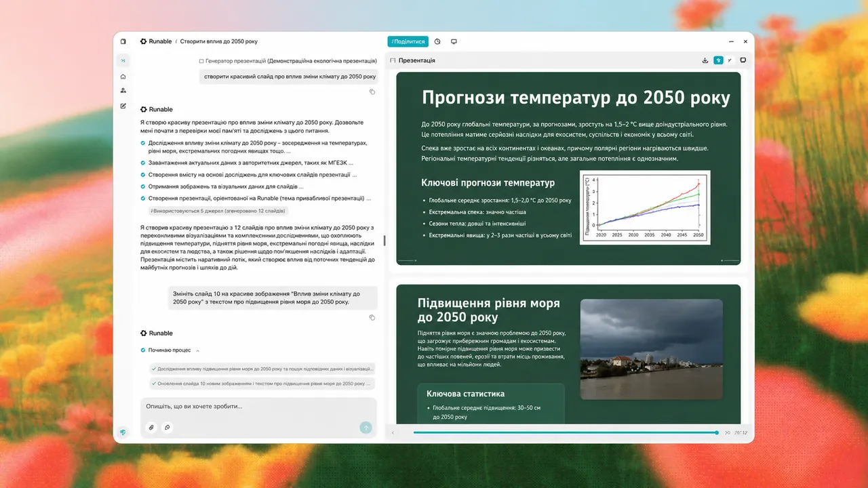Screen dimensions: 868x488
Task: Click the chat/preview panel divider handle
Action: pyautogui.click(x=384, y=241)
